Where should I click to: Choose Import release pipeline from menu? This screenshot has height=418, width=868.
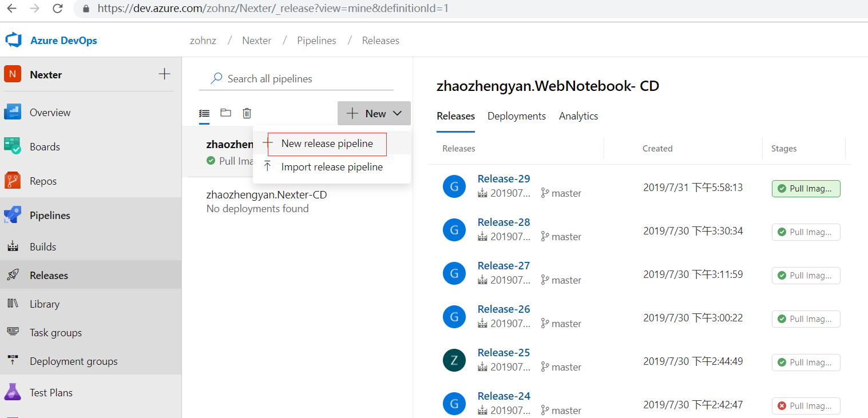(x=332, y=167)
